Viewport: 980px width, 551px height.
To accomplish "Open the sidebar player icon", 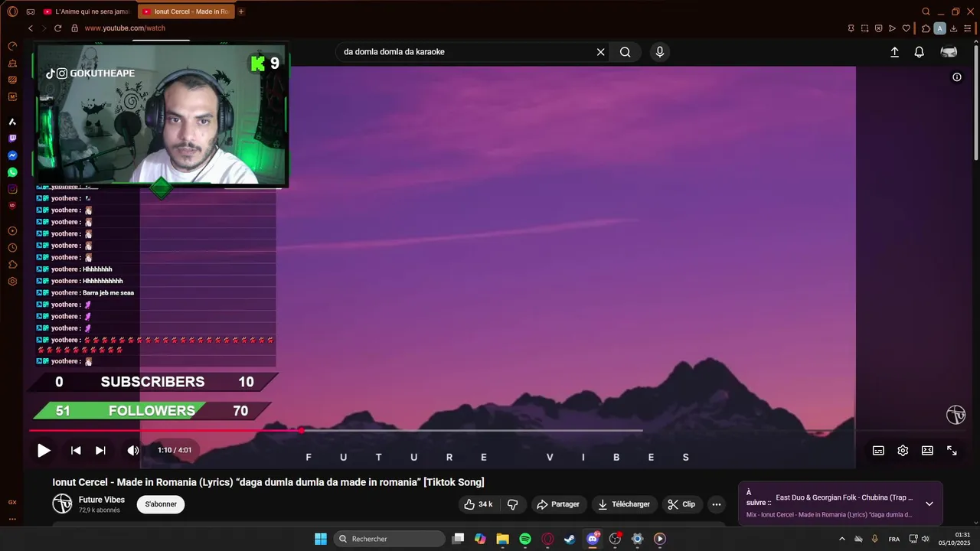I will pyautogui.click(x=12, y=231).
